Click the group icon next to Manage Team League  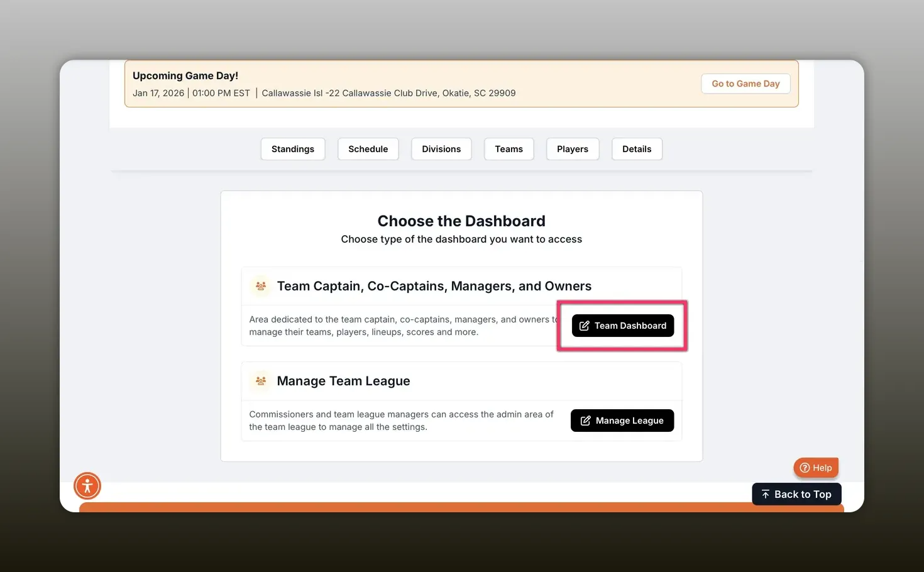pyautogui.click(x=260, y=381)
